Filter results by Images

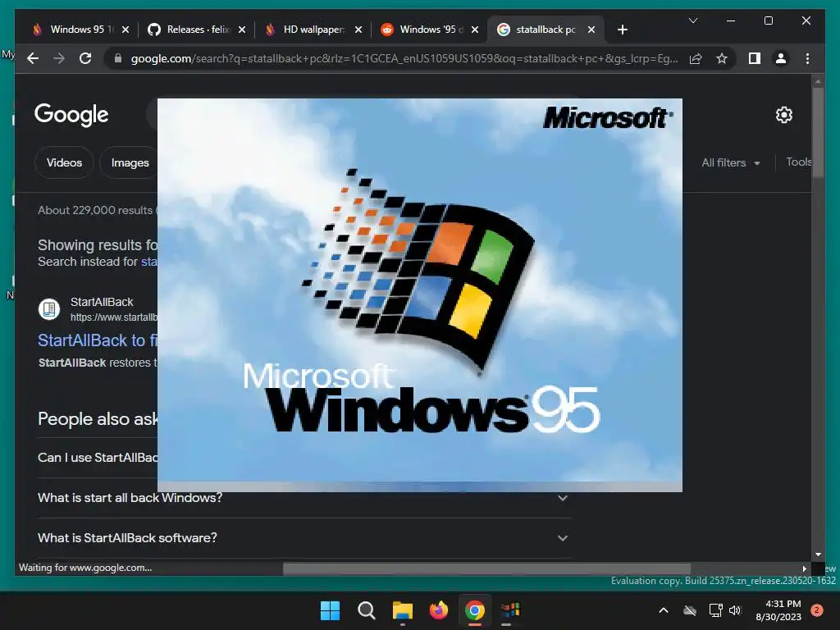click(130, 162)
